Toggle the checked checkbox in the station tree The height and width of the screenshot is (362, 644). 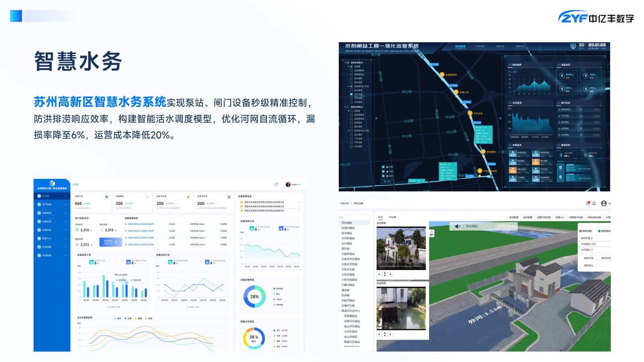[351, 94]
